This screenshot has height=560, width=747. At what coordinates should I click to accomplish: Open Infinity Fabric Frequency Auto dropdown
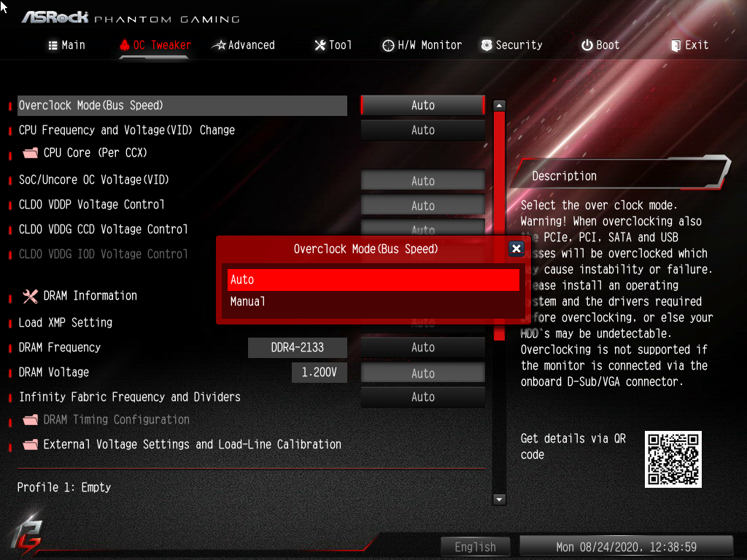(423, 397)
